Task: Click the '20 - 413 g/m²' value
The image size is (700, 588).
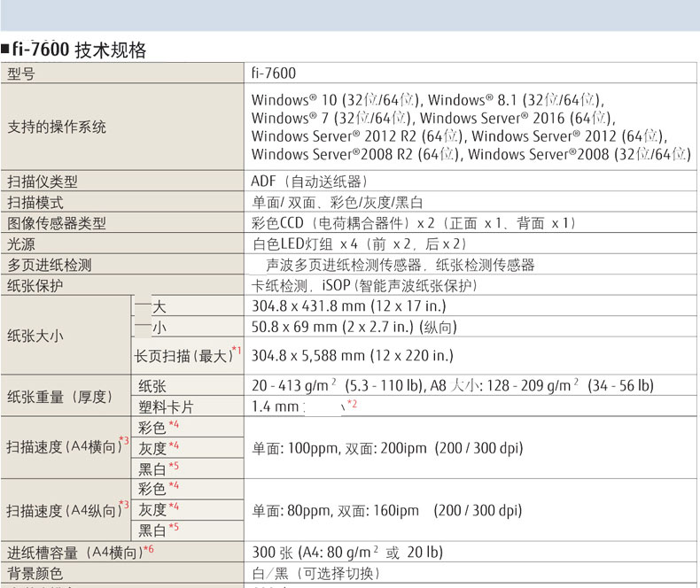Action: (294, 385)
